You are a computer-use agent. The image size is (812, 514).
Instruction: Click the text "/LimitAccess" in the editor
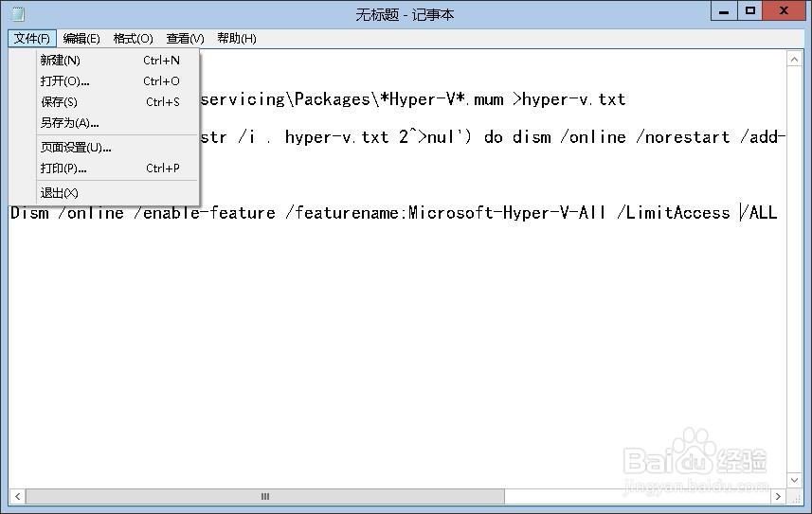click(x=674, y=213)
